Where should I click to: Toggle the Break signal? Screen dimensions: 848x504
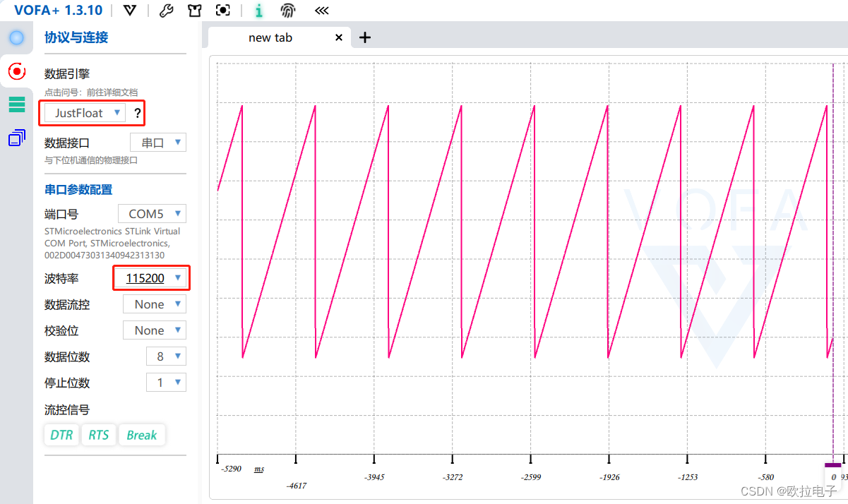tap(142, 435)
